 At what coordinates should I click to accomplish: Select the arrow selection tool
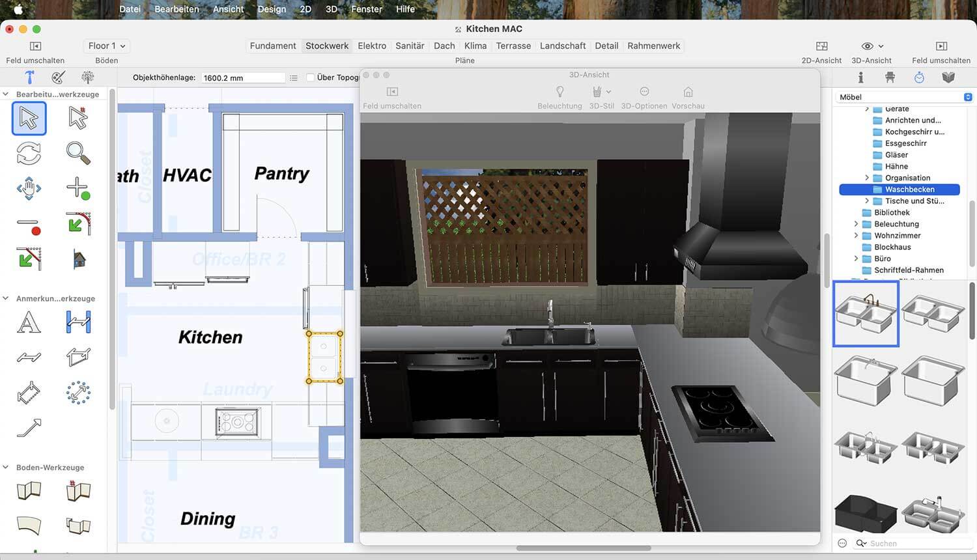[29, 119]
